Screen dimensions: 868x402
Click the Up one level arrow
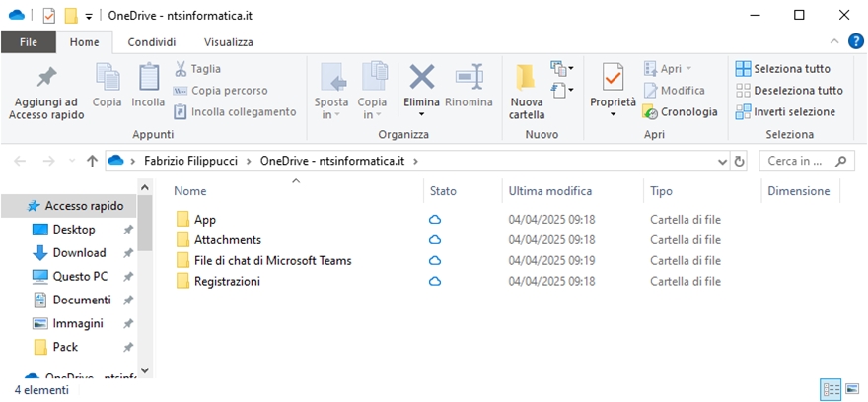[92, 161]
